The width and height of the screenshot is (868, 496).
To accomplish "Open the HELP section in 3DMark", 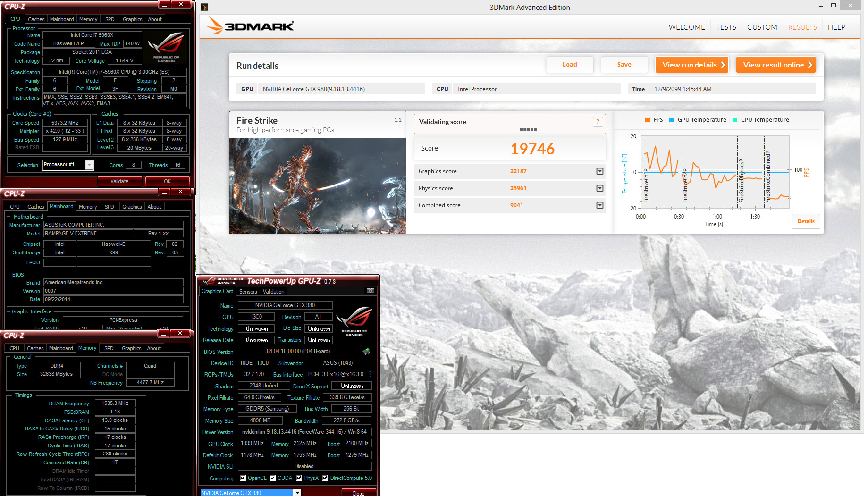I will (836, 27).
